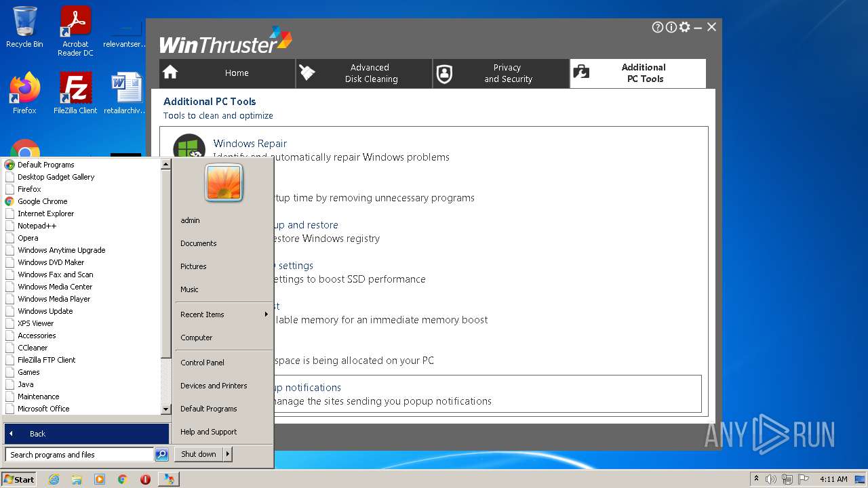
Task: Click Back in the Start menu
Action: coord(86,434)
